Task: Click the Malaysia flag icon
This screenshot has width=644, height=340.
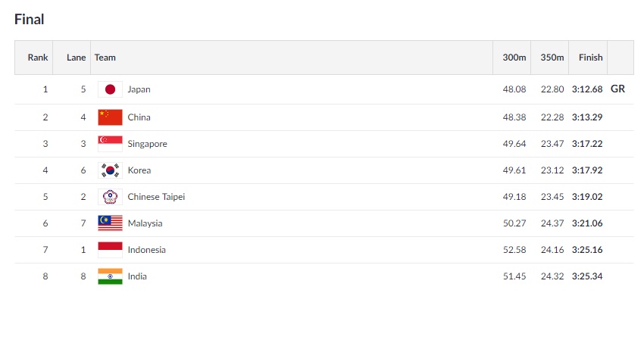Action: tap(110, 223)
